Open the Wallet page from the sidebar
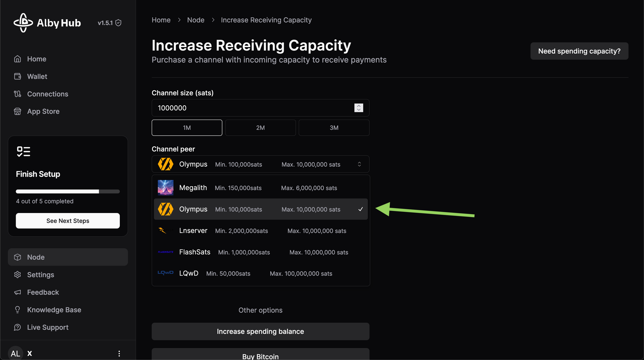This screenshot has width=644, height=360. 37,76
